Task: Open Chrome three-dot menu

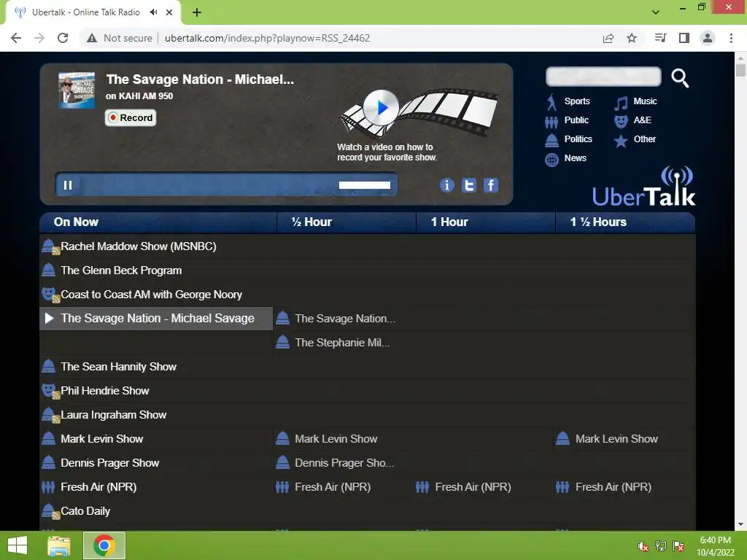Action: point(731,38)
